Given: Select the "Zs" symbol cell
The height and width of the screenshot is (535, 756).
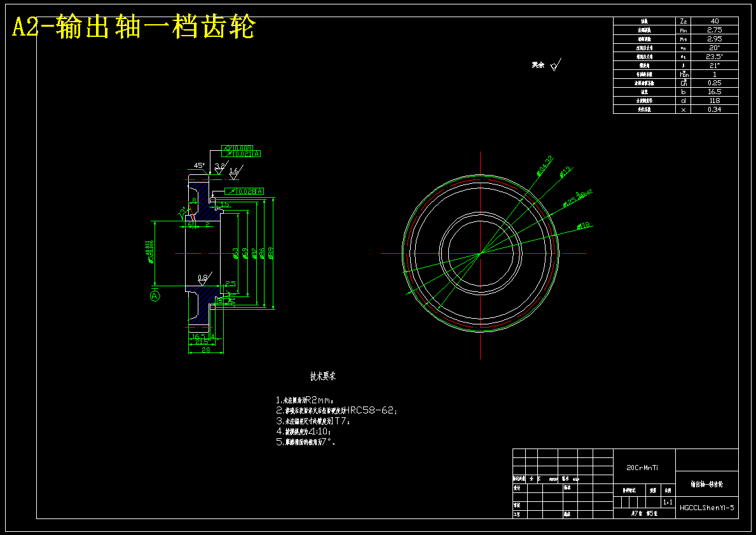Looking at the screenshot, I should pos(683,21).
